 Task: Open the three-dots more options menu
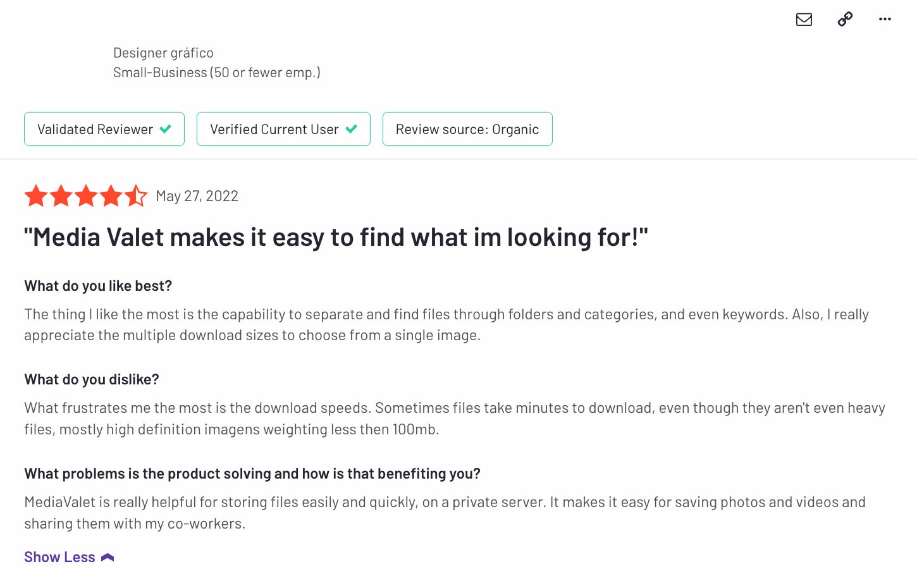(x=885, y=19)
